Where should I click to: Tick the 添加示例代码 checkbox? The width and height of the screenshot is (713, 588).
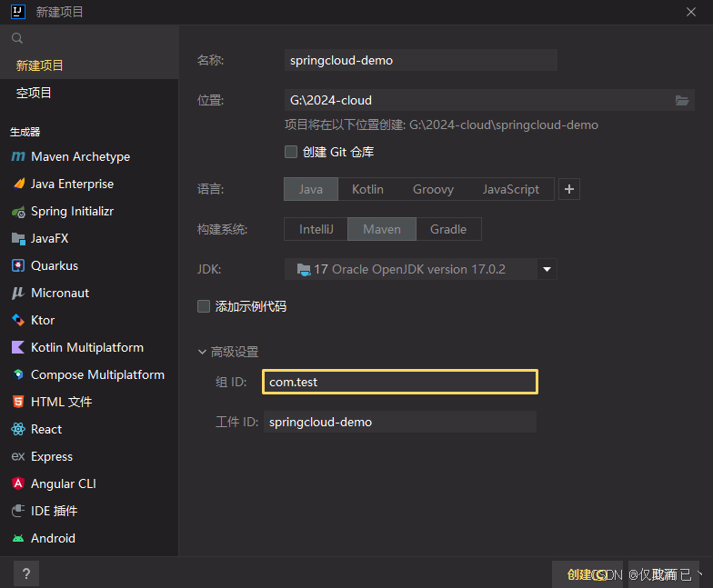pos(204,306)
